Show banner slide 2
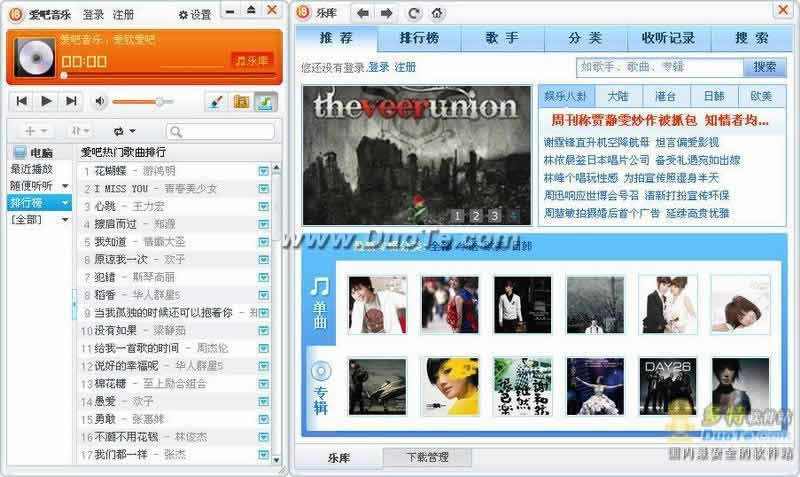 click(476, 216)
